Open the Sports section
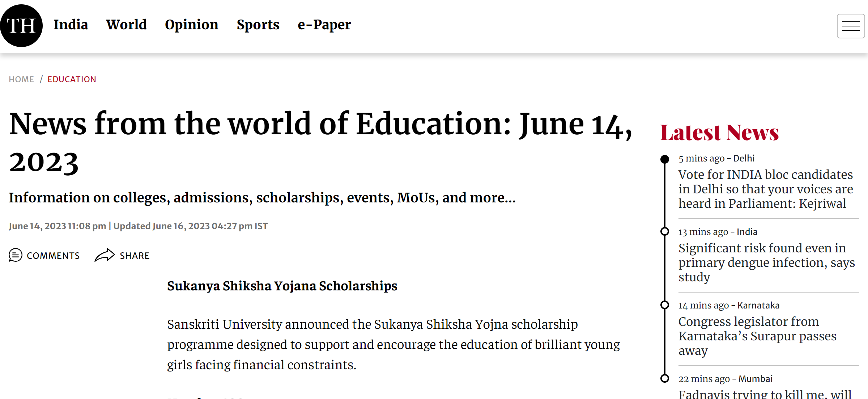Viewport: 868px width, 399px height. (258, 25)
